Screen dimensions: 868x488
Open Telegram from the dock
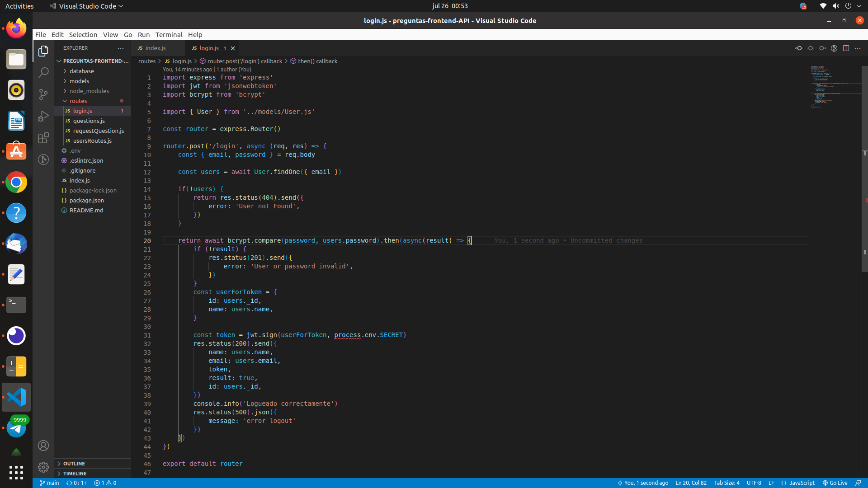coord(16,428)
